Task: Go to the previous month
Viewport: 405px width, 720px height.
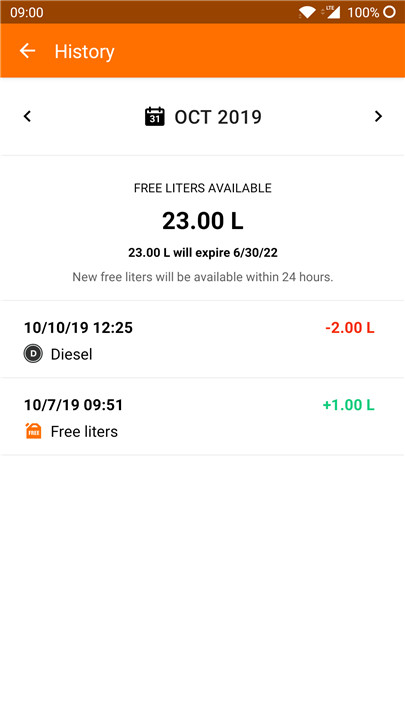Action: pyautogui.click(x=27, y=117)
